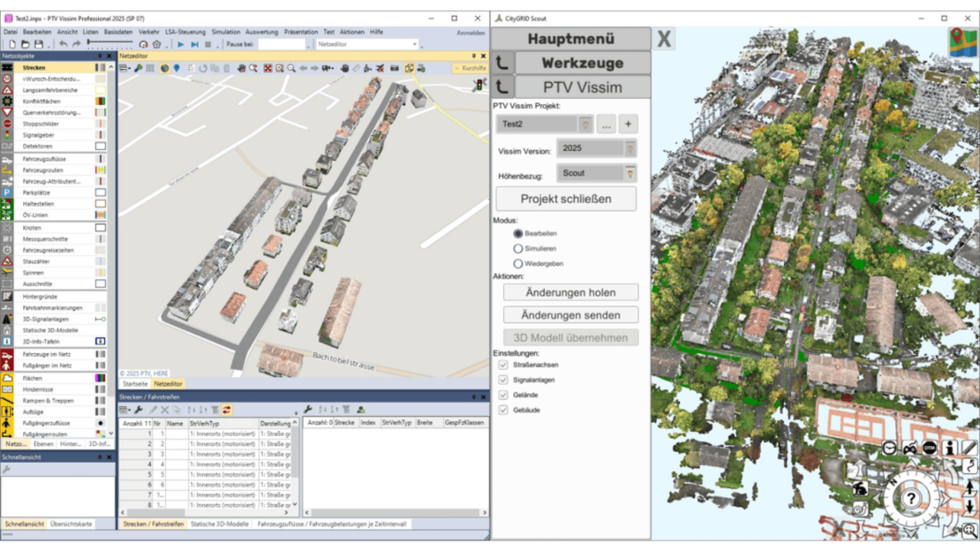
Task: Click the save file icon in Vissim
Action: (39, 44)
